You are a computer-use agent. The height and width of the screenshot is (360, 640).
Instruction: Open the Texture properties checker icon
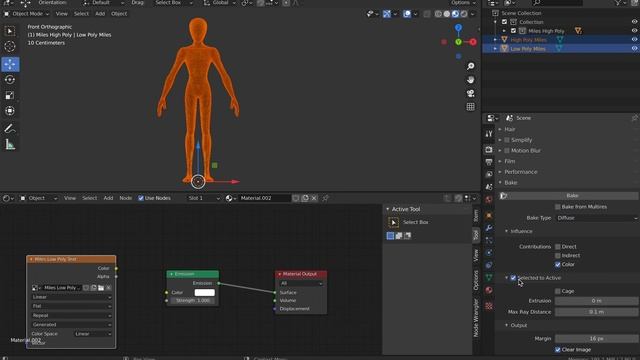click(x=489, y=306)
